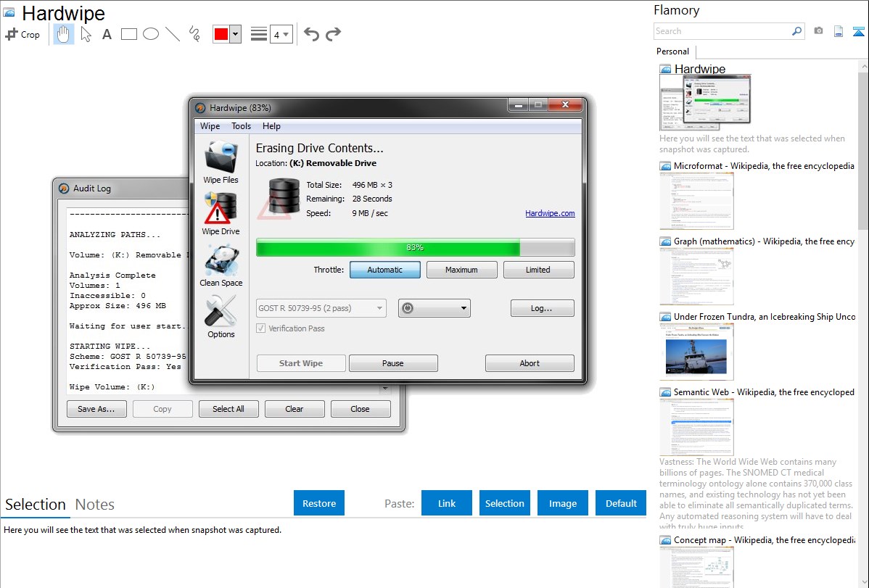Click the Paste Selection button
The width and height of the screenshot is (869, 588).
(x=505, y=503)
